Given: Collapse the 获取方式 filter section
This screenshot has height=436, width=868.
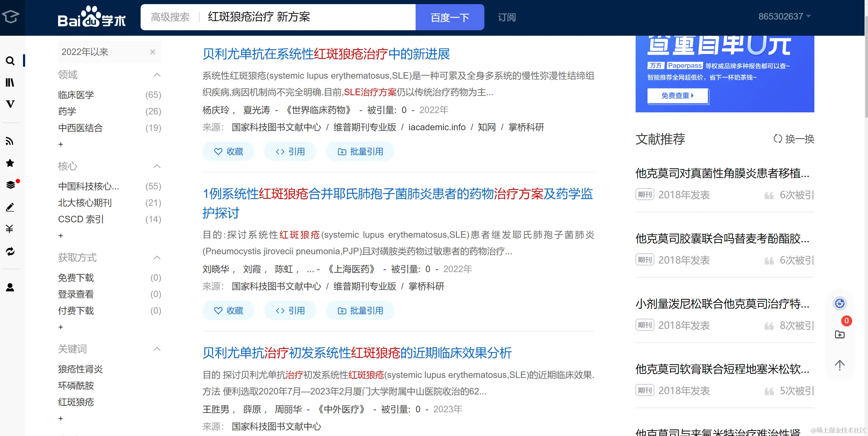Looking at the screenshot, I should (x=157, y=258).
